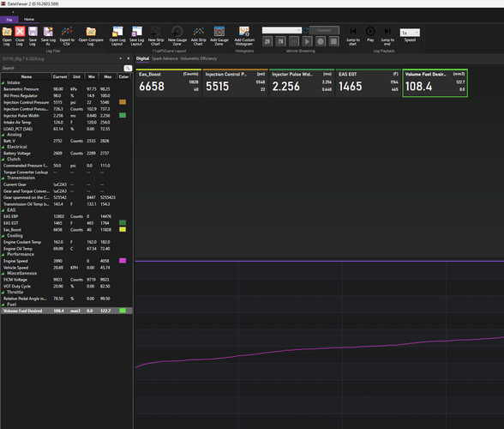
Task: Open the vehicle streaming device dropdown
Action: coord(281,30)
